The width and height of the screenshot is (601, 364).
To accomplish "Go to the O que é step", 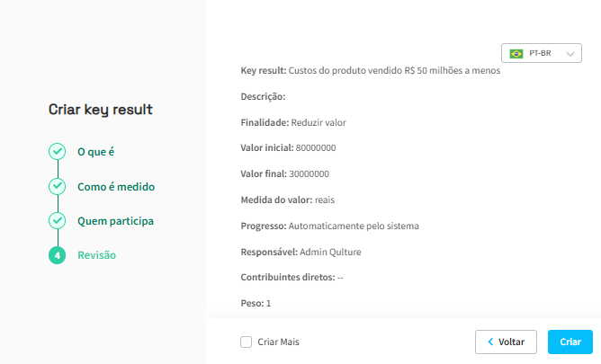I will click(96, 152).
